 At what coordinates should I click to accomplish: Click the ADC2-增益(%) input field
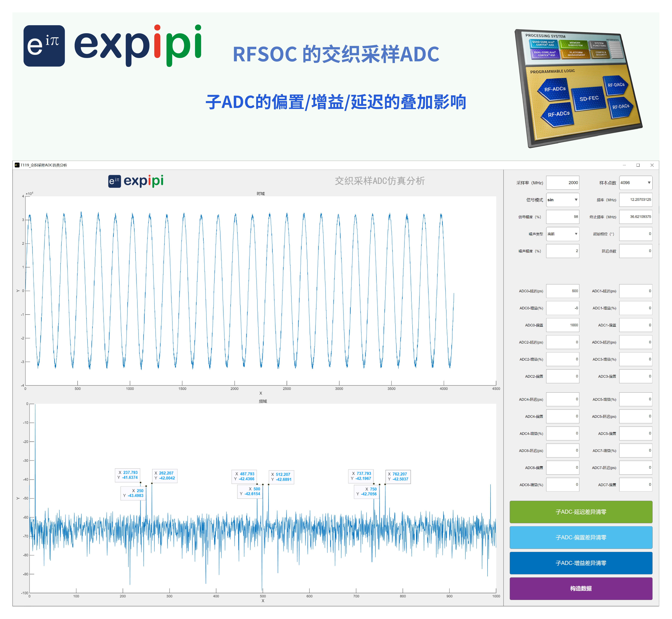coord(562,359)
